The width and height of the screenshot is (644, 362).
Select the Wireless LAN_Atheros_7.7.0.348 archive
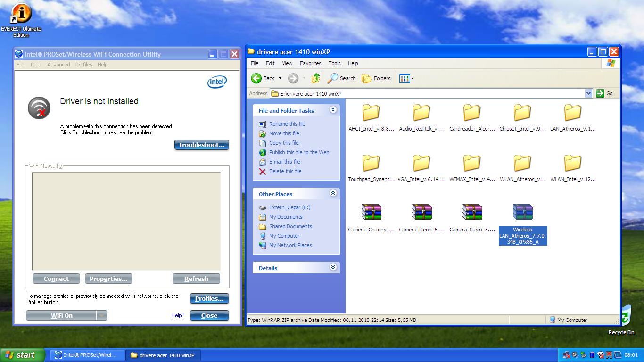click(523, 224)
